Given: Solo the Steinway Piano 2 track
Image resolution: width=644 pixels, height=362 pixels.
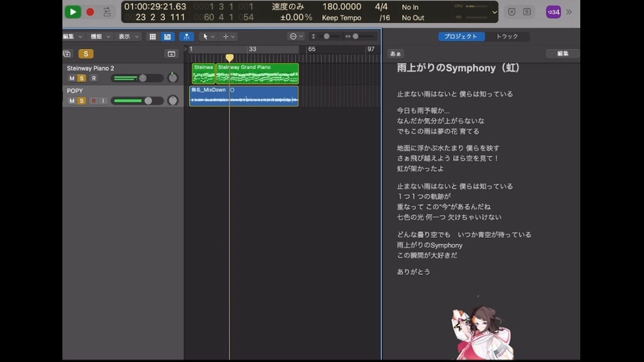Looking at the screenshot, I should [81, 78].
